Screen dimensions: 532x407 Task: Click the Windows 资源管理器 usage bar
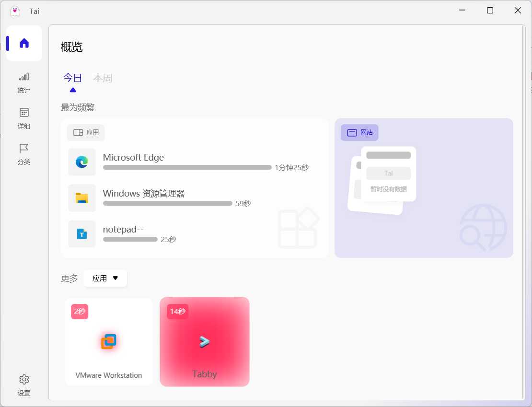point(168,203)
